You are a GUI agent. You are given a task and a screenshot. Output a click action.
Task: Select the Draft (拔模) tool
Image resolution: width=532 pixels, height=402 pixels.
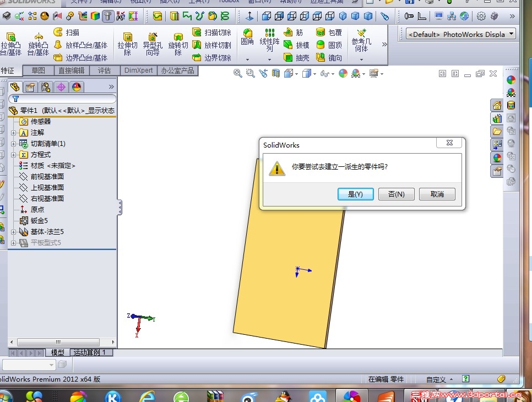click(296, 45)
